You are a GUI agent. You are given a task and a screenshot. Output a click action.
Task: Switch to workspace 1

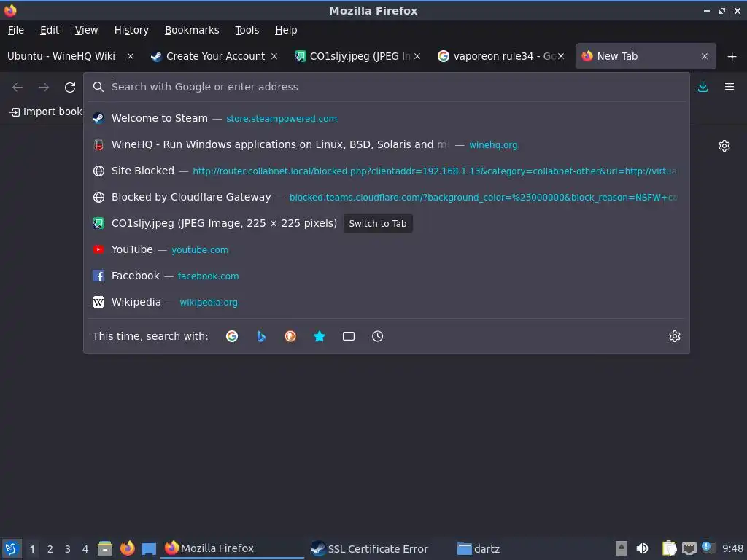pos(32,549)
